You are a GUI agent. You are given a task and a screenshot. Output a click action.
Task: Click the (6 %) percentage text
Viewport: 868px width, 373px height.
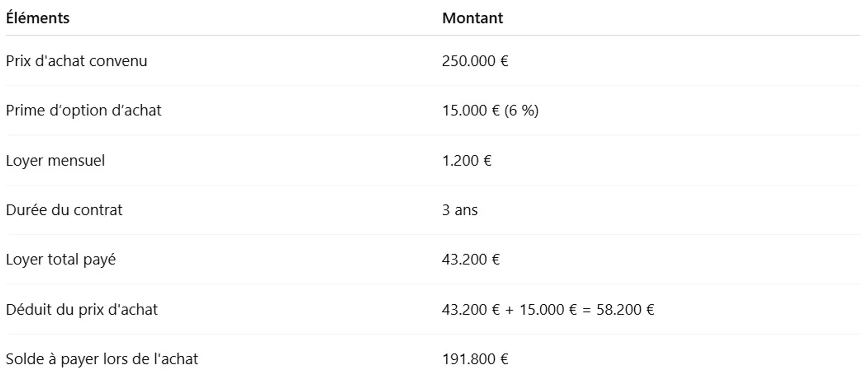click(521, 111)
